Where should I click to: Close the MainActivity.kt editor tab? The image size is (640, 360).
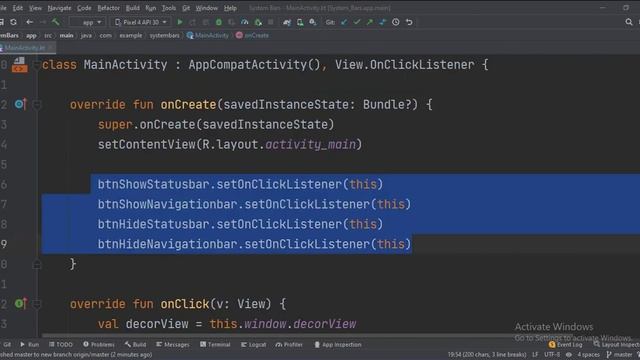coord(50,48)
